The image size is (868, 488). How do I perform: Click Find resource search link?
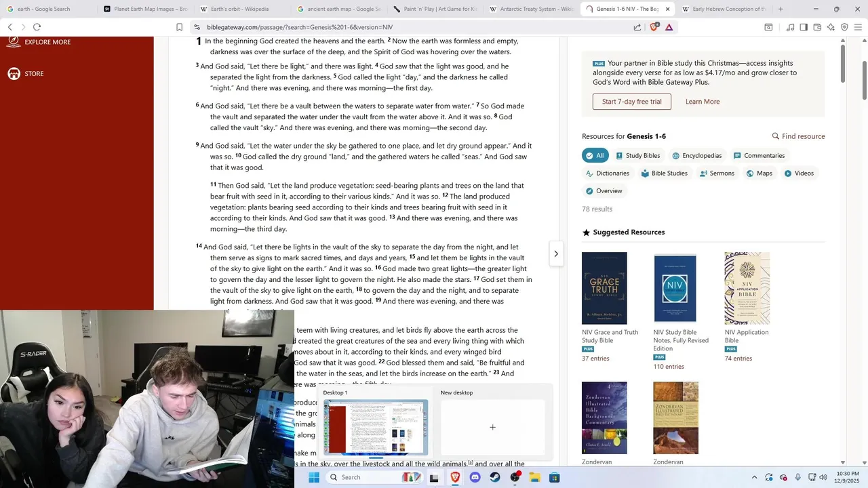pos(798,136)
